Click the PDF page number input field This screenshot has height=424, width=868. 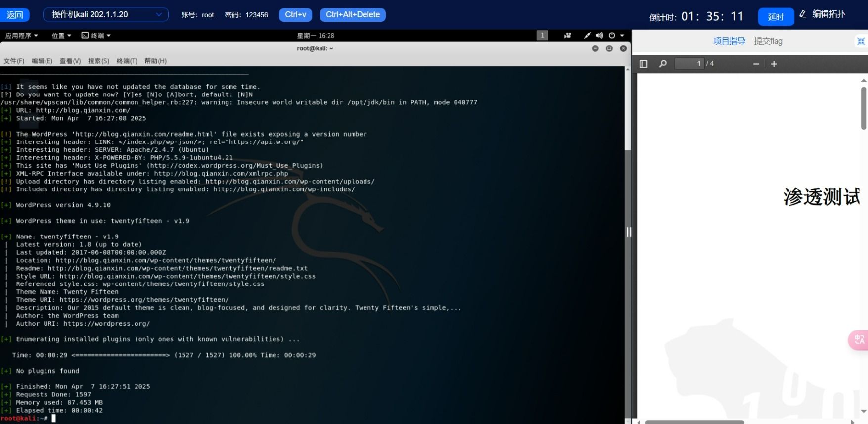pyautogui.click(x=689, y=64)
